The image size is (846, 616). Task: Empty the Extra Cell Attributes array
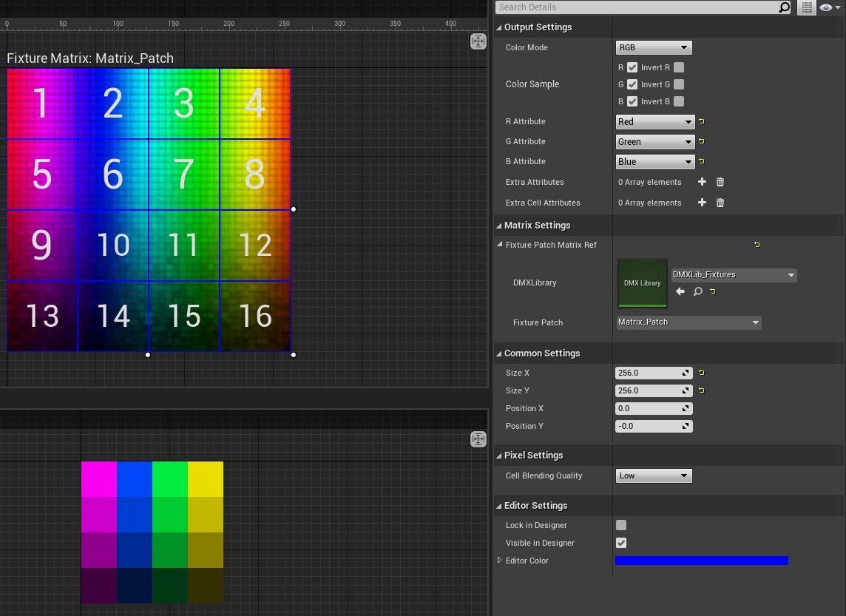click(x=720, y=203)
